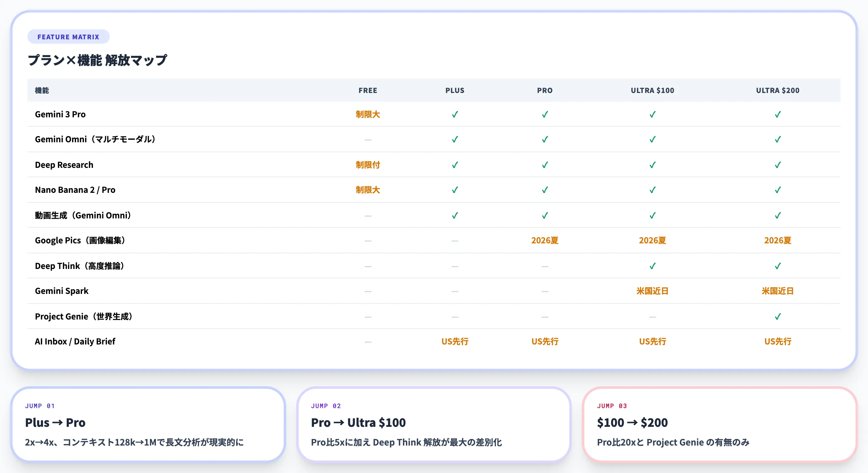The height and width of the screenshot is (473, 868).
Task: Click the Deep Think（高度推論）row label
Action: tap(80, 266)
